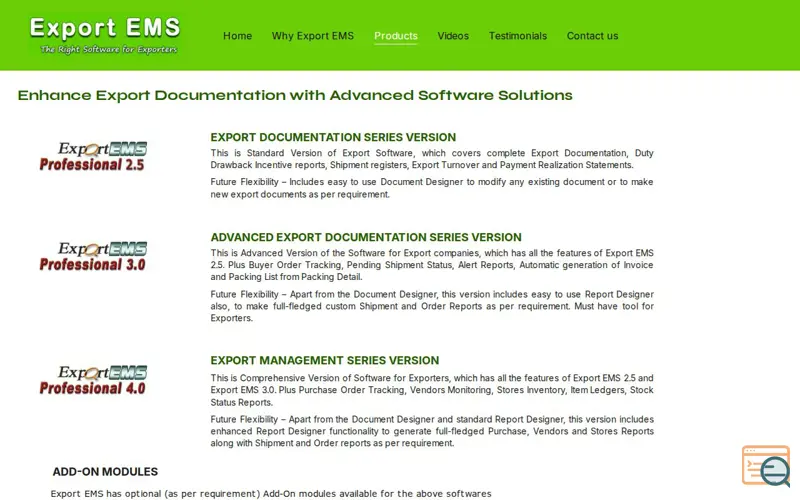Click the Export EMS Professional 3.0 logo
Viewport: 800px width, 500px height.
coord(93,256)
